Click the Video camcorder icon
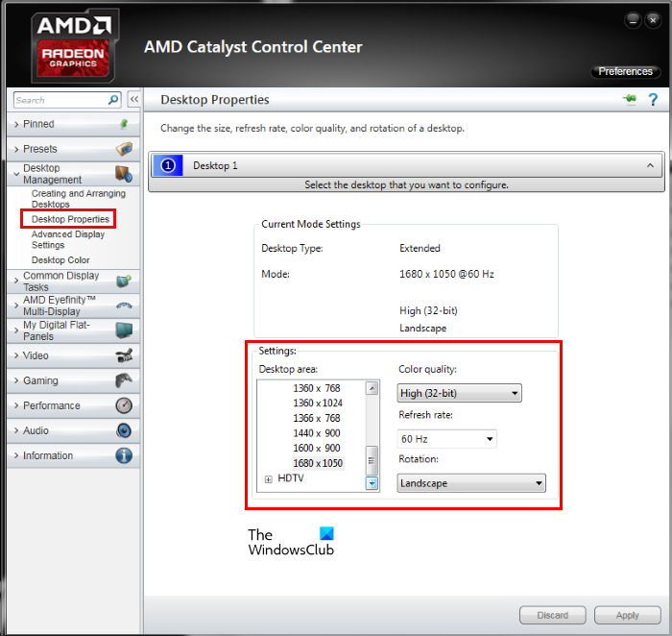 pos(124,355)
